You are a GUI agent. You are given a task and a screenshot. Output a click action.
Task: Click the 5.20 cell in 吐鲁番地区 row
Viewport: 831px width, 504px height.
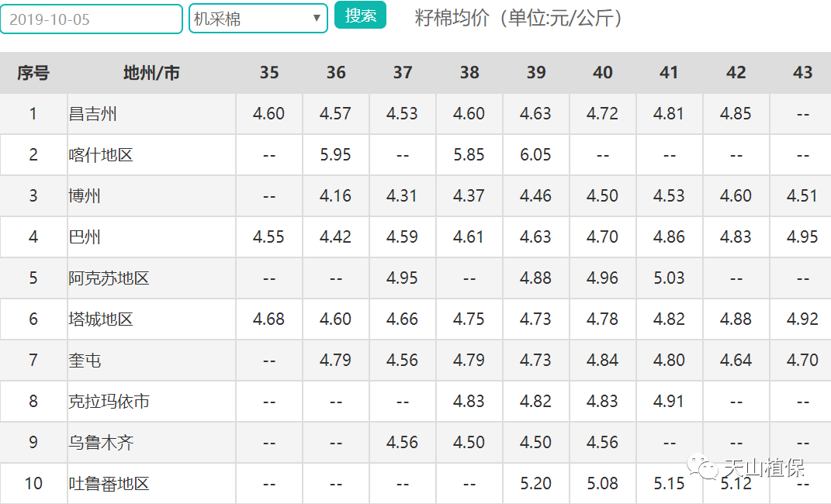[535, 483]
